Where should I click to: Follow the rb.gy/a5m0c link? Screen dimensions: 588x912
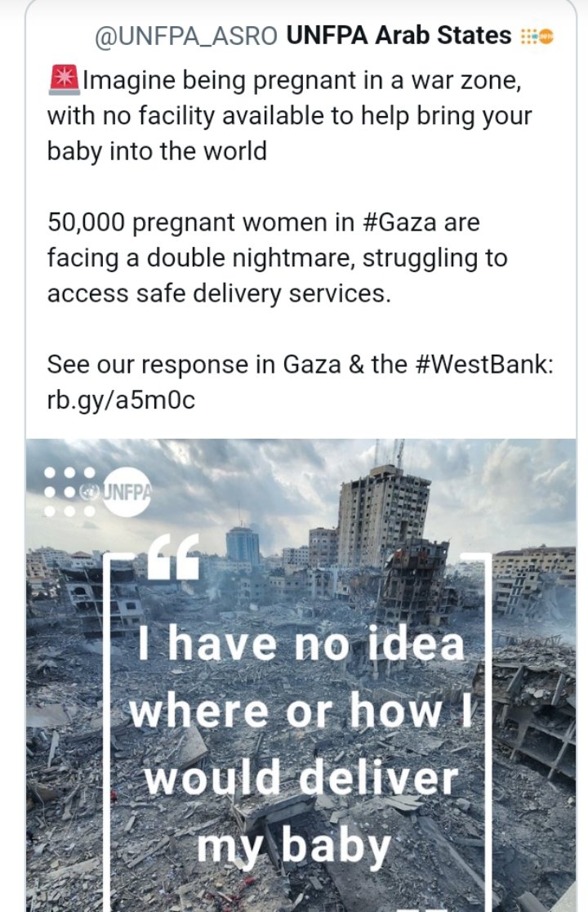(x=121, y=400)
